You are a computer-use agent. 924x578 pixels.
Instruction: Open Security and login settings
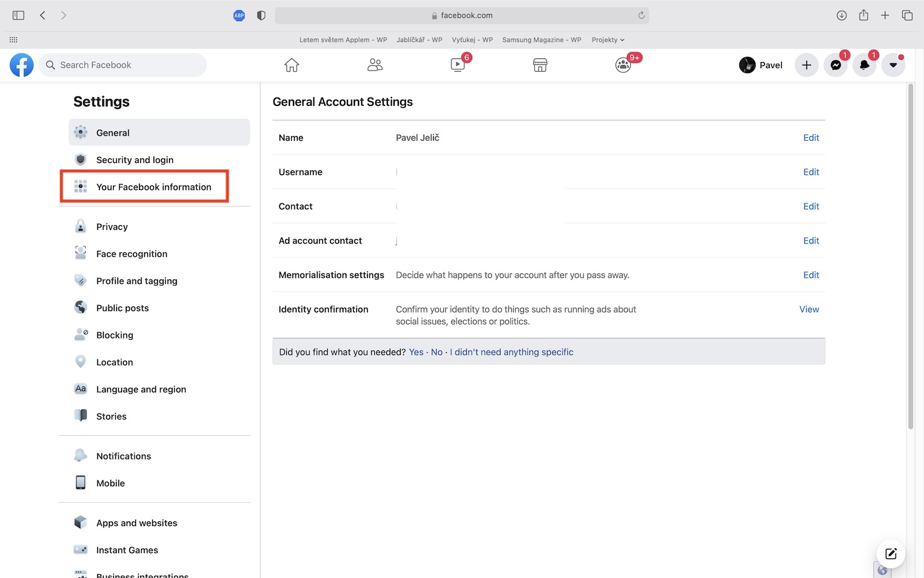pyautogui.click(x=135, y=160)
